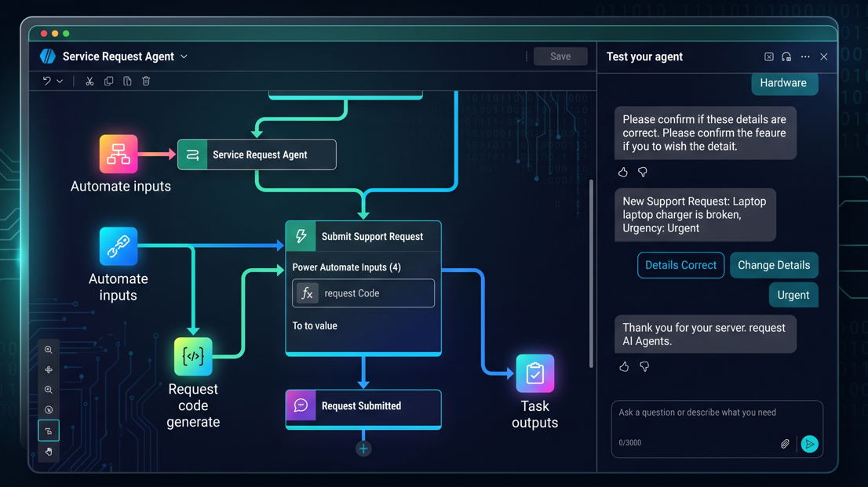
Task: Click the Change Details button
Action: point(774,265)
